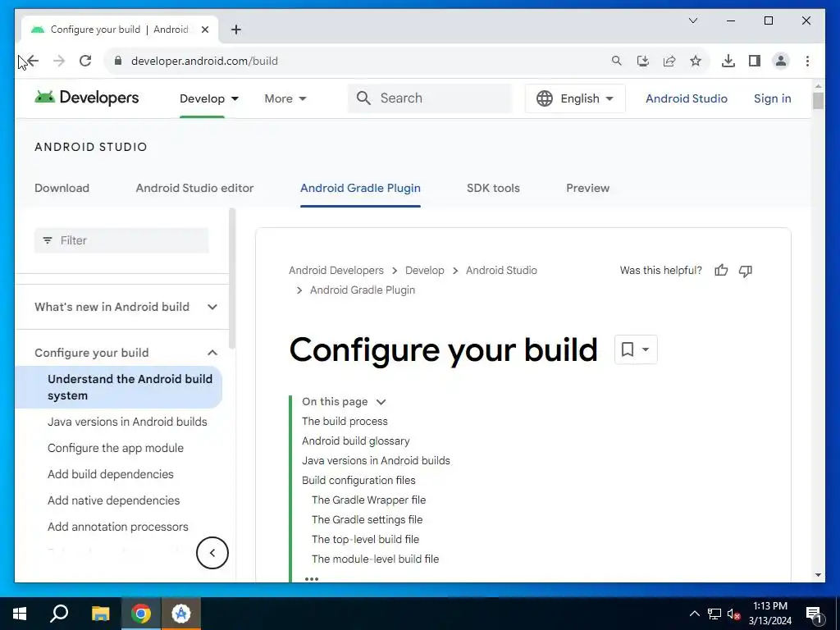Click Android Gradle Plugin breadcrumb link
Screen dimensions: 840x630
tap(362, 290)
